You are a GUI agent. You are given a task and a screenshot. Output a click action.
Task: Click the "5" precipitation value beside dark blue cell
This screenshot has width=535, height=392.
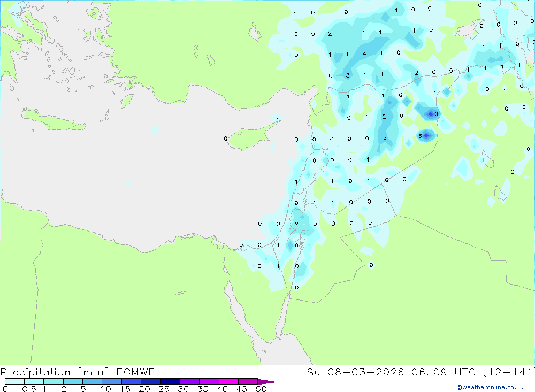tap(420, 136)
